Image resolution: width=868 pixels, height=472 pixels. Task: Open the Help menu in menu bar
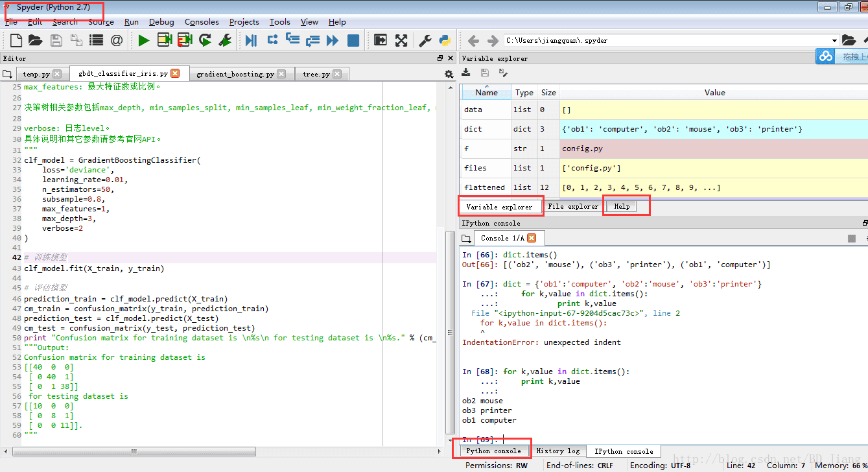pos(337,21)
